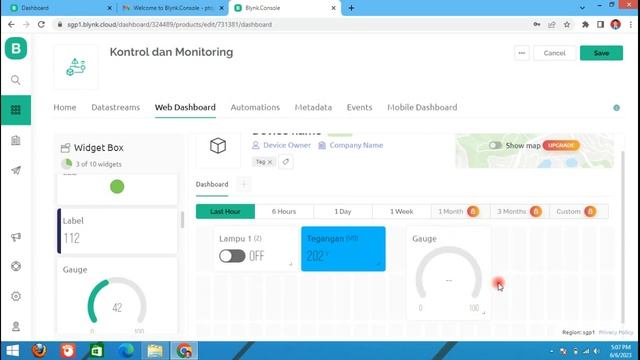Switch to the Home tab
640x360 pixels.
click(64, 107)
